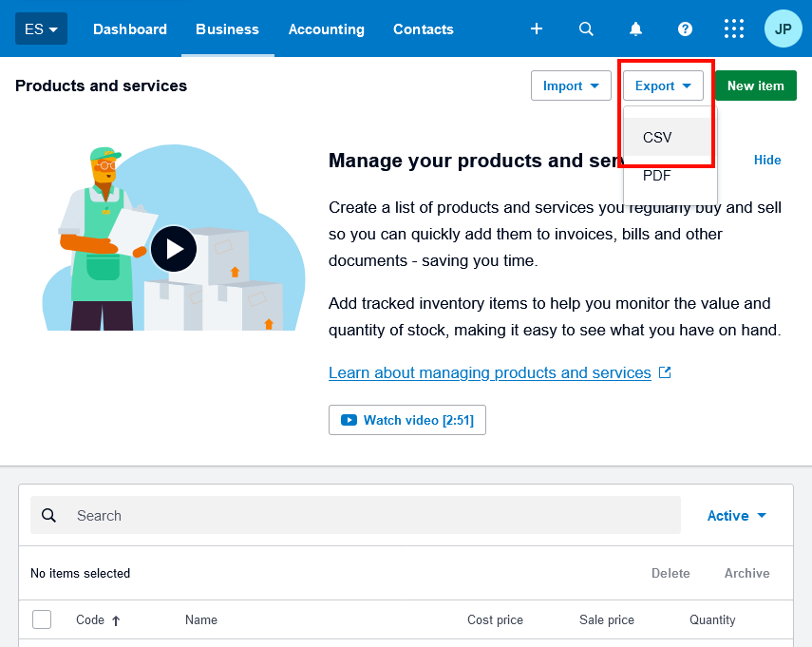This screenshot has width=812, height=647.
Task: Click the magnifier icon in the search bar
Action: click(48, 515)
